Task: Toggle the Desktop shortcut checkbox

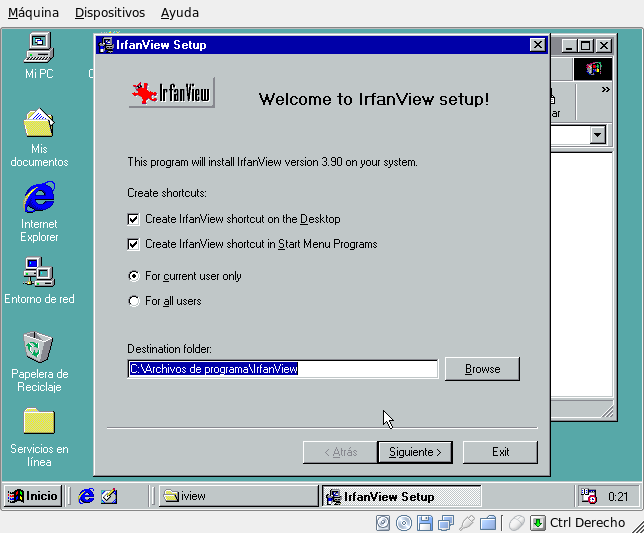Action: (x=133, y=219)
